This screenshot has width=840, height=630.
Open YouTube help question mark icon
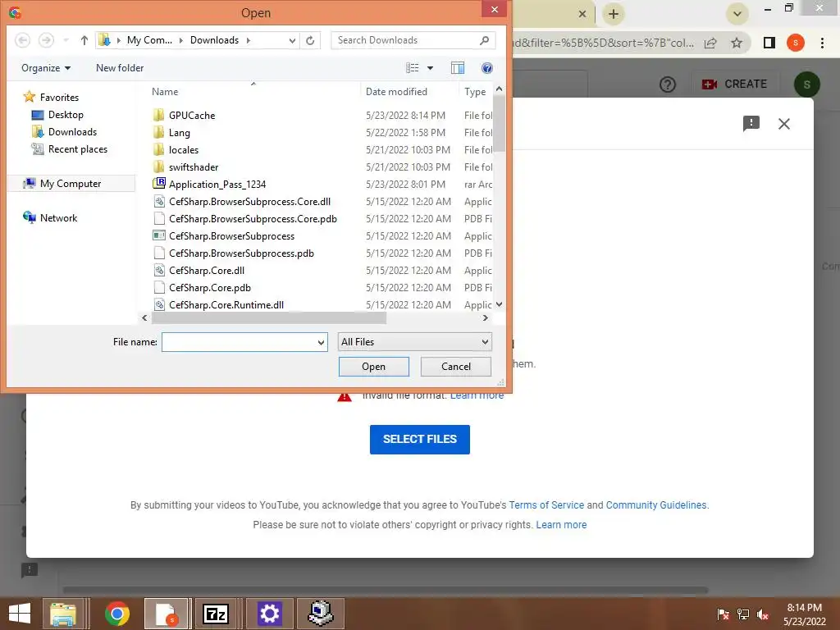tap(668, 84)
